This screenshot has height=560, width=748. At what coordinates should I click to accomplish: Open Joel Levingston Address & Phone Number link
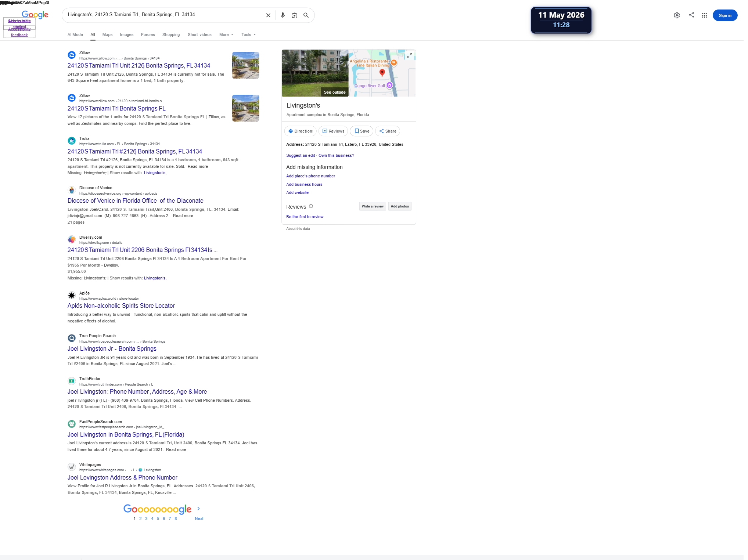[x=122, y=478]
